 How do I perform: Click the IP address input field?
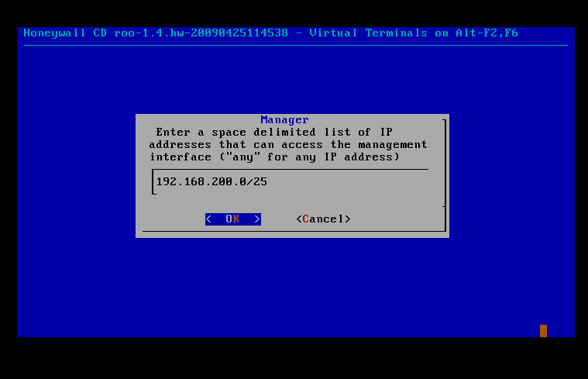tap(291, 182)
